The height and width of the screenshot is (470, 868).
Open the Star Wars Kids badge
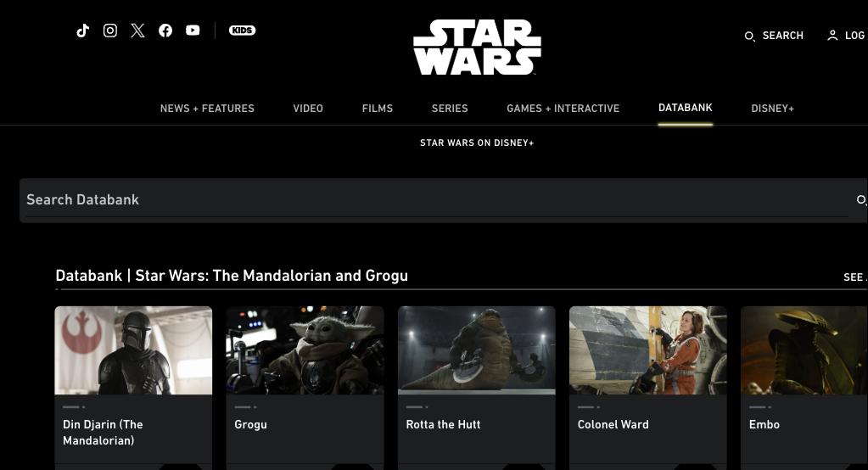[x=243, y=31]
